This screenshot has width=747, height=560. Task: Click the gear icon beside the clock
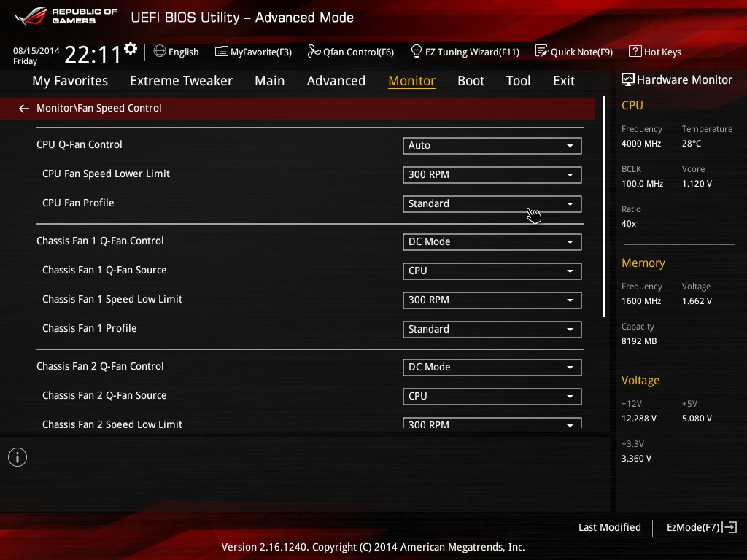coord(131,49)
